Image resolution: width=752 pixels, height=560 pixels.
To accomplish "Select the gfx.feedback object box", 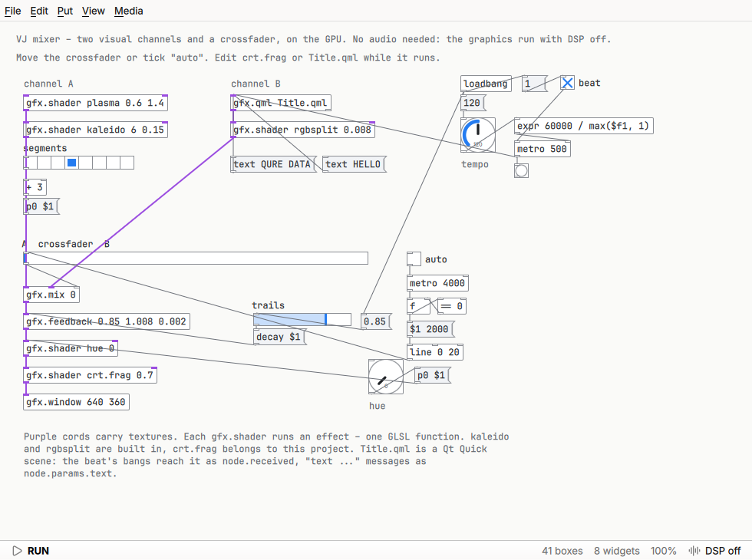I will coord(107,321).
